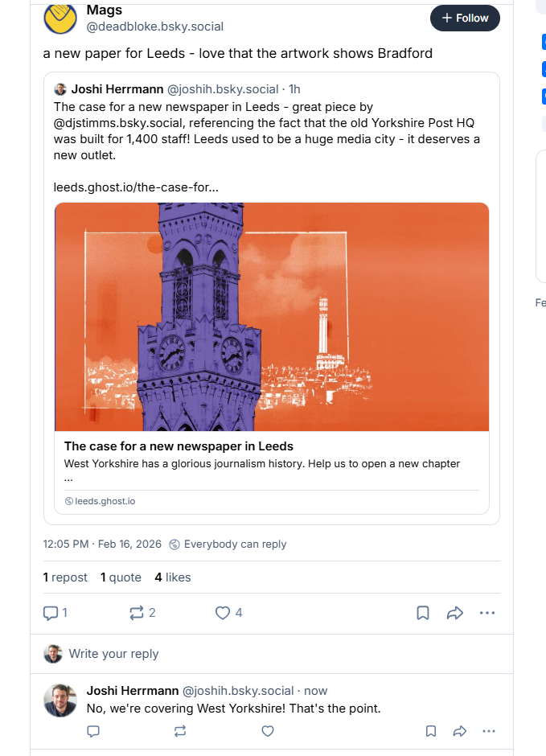Image resolution: width=546 pixels, height=756 pixels.
Task: View the 1 repost list
Action: tap(65, 577)
